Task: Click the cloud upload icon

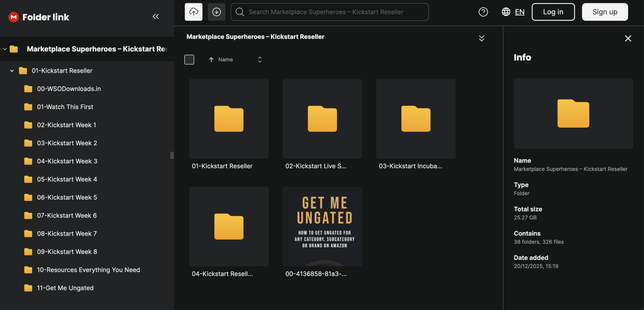Action: pos(193,12)
